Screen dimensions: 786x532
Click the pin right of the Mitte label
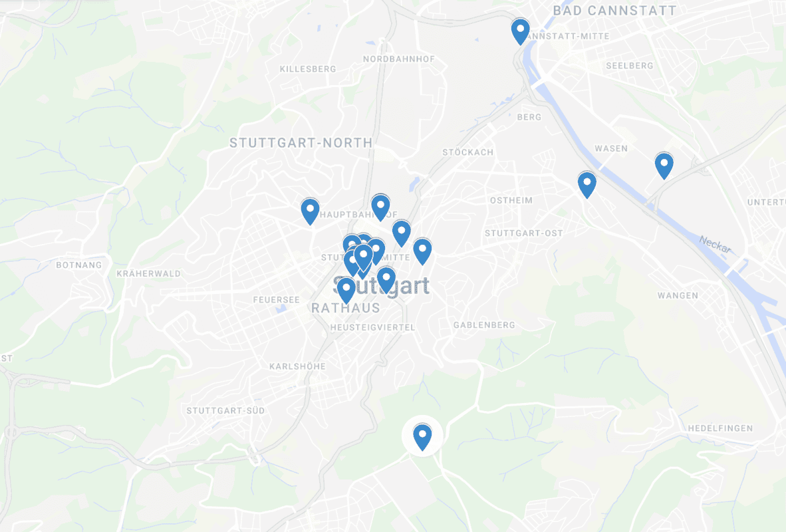422,251
